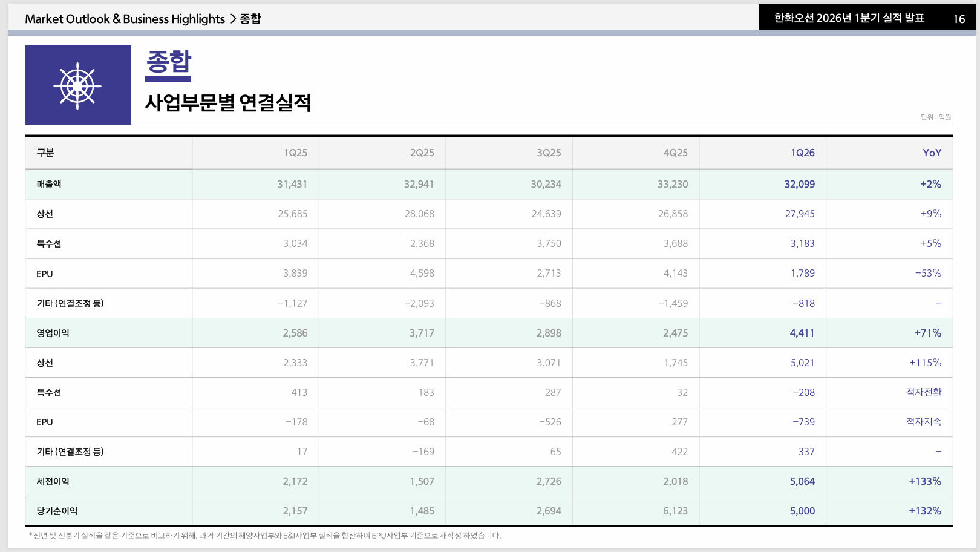Click page number 16
The image size is (980, 552).
tap(959, 19)
